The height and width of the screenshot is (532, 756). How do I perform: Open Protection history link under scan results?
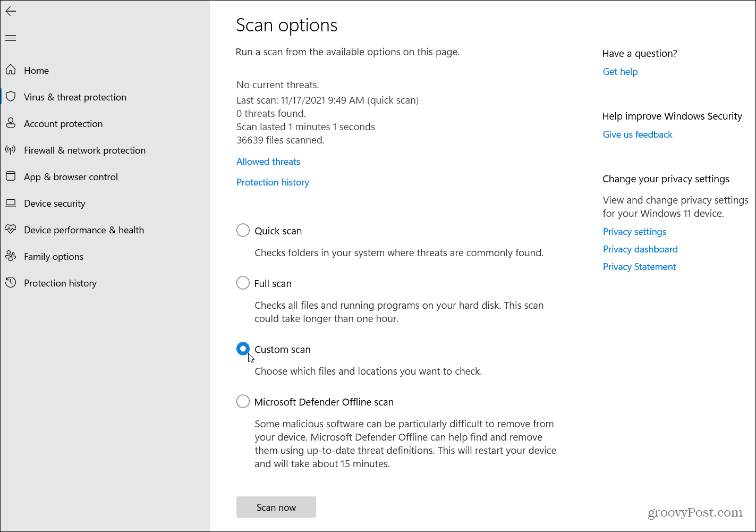tap(273, 182)
